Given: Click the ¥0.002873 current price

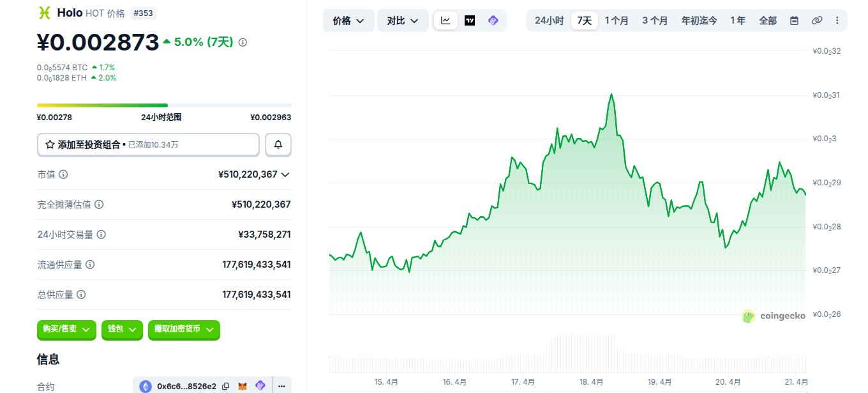Looking at the screenshot, I should [x=98, y=42].
